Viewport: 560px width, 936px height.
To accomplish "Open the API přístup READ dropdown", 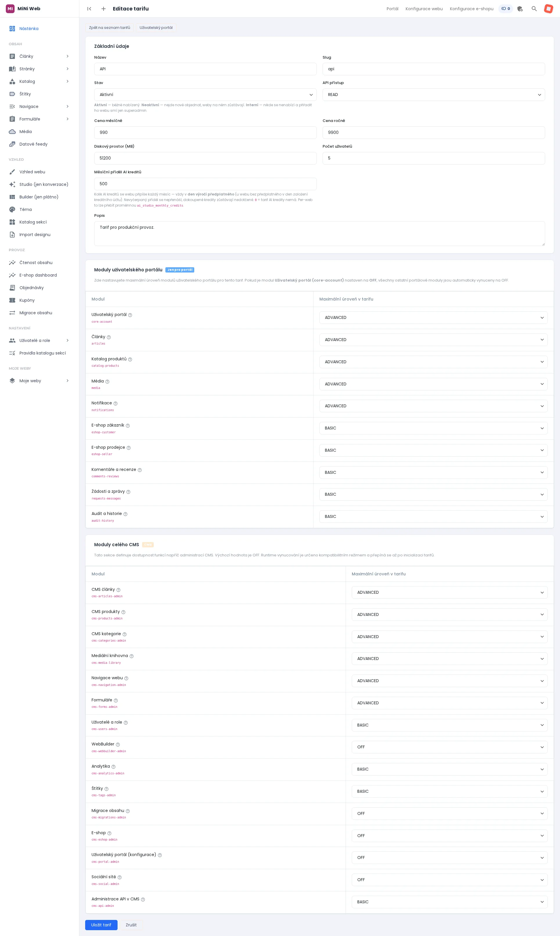I will [434, 95].
